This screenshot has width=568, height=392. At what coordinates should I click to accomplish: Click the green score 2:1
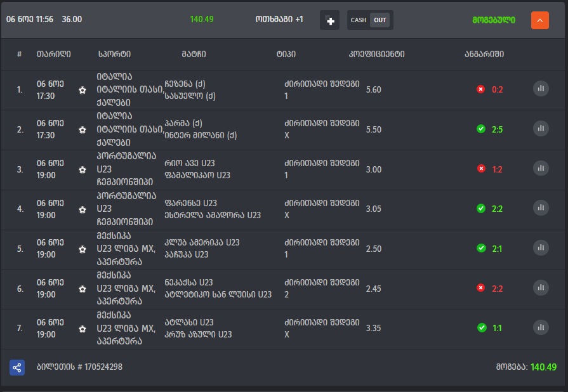(x=497, y=249)
